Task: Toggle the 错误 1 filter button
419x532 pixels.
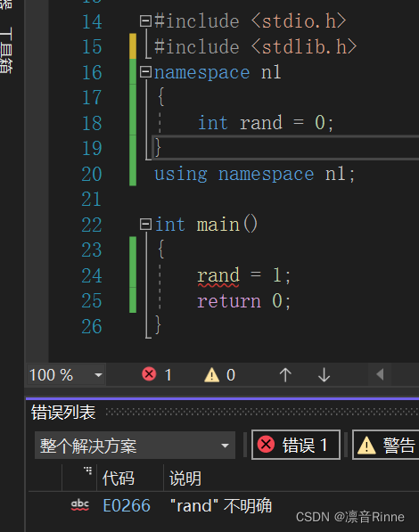Action: click(x=296, y=445)
